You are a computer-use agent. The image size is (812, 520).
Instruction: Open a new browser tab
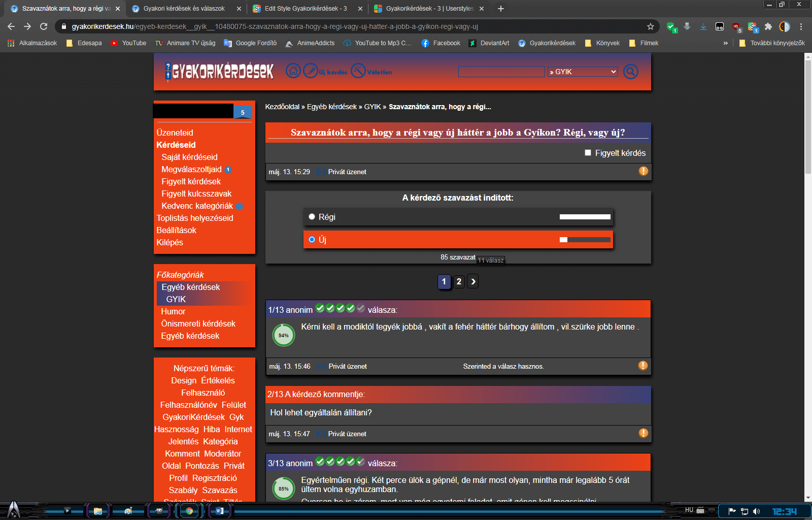point(501,9)
